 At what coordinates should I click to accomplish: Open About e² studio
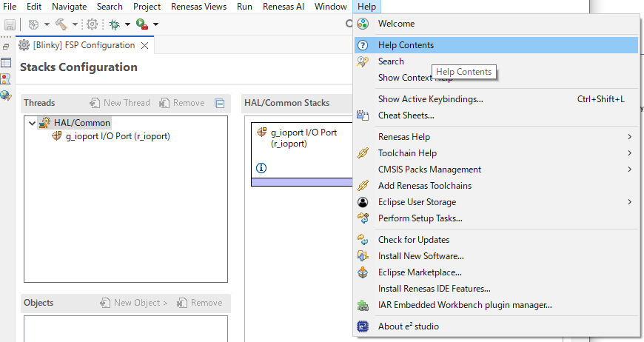[496, 326]
